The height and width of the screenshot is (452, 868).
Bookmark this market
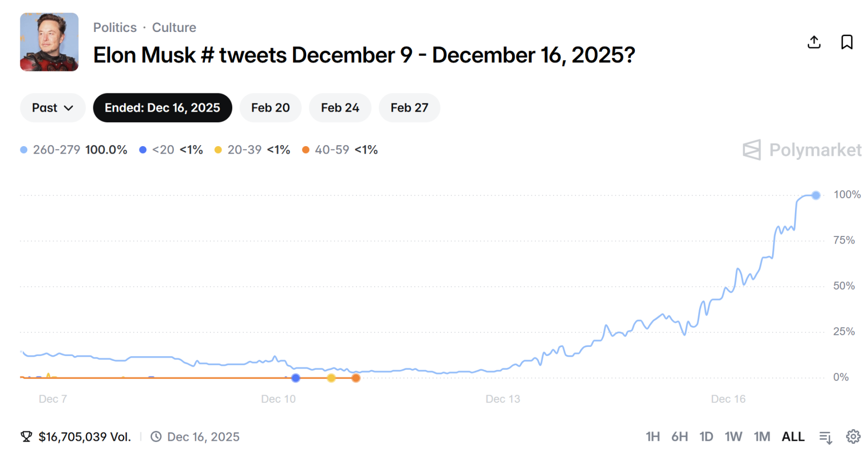[x=846, y=42]
